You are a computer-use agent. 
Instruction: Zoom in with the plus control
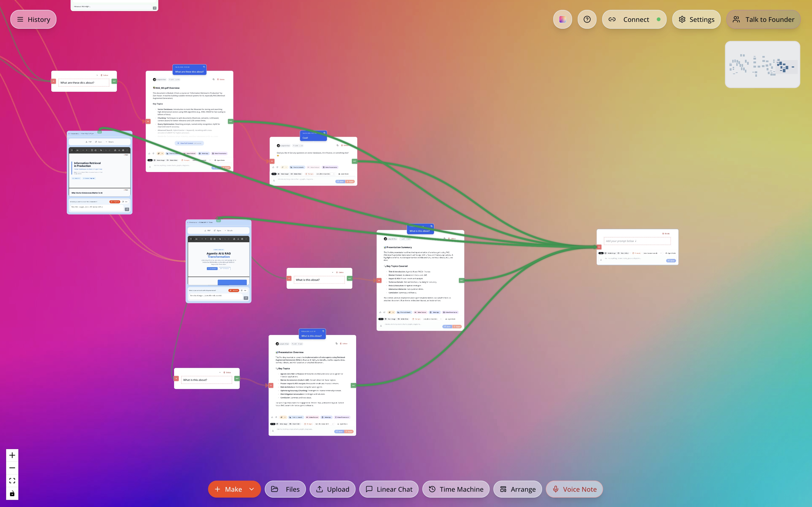(x=12, y=455)
